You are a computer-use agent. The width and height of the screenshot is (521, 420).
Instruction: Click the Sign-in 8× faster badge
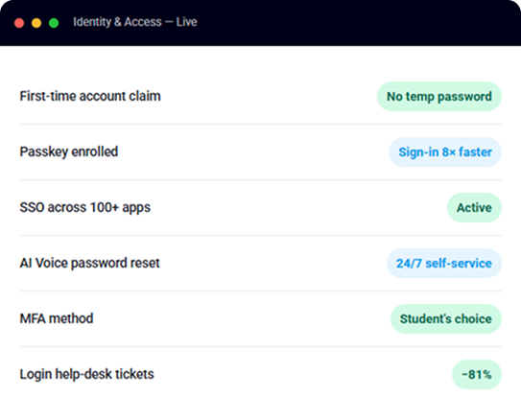pos(445,152)
